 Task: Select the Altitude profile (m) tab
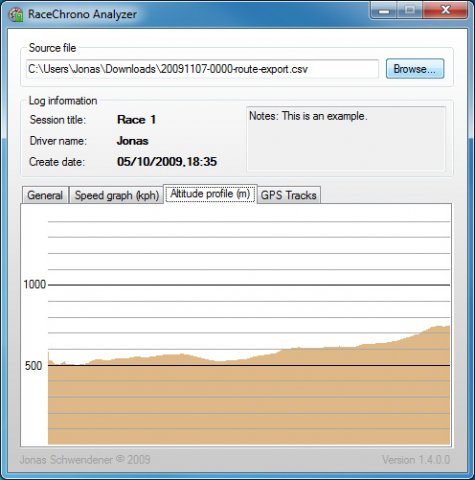[x=210, y=194]
